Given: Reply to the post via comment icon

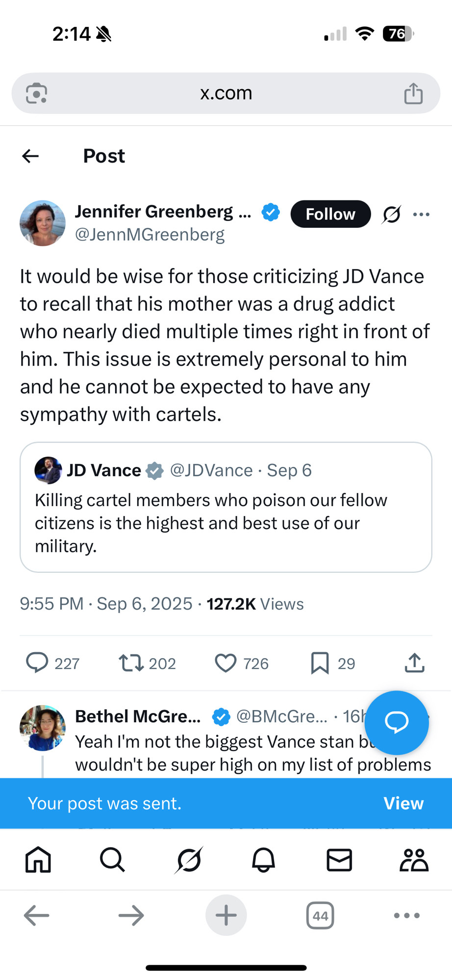Looking at the screenshot, I should [37, 662].
